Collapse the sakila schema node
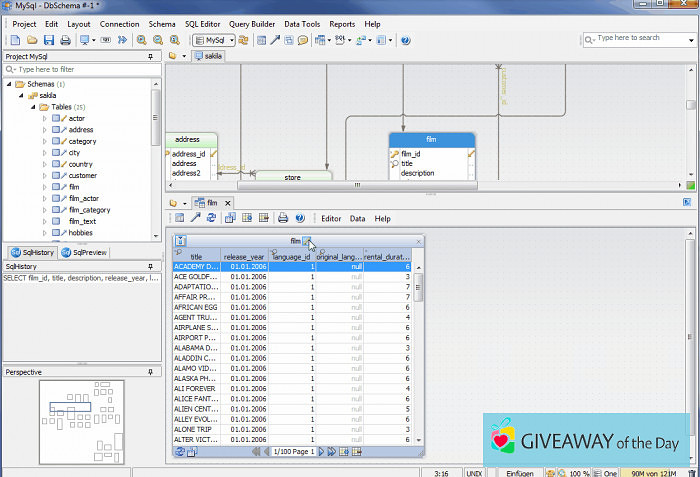The image size is (700, 477). coord(21,96)
